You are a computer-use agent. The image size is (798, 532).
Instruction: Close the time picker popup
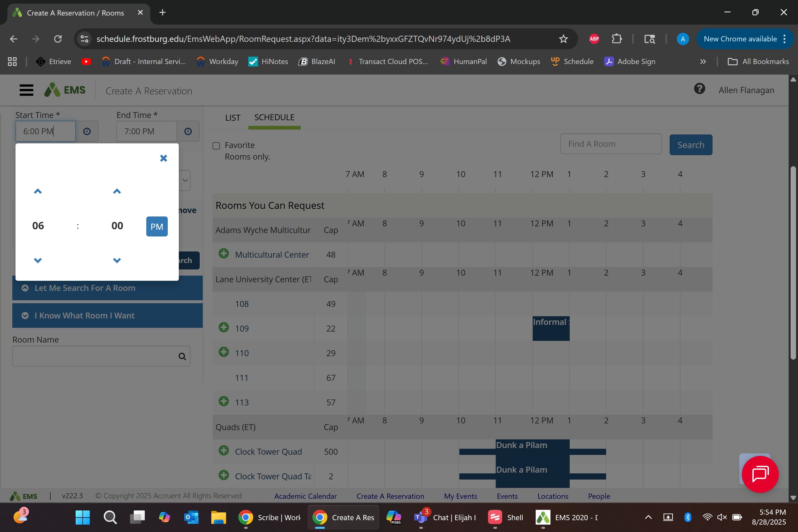pos(164,158)
